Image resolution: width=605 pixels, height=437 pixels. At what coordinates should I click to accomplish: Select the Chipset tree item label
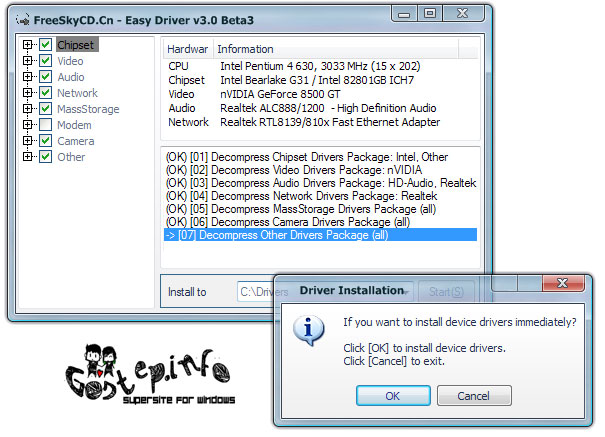(x=76, y=45)
